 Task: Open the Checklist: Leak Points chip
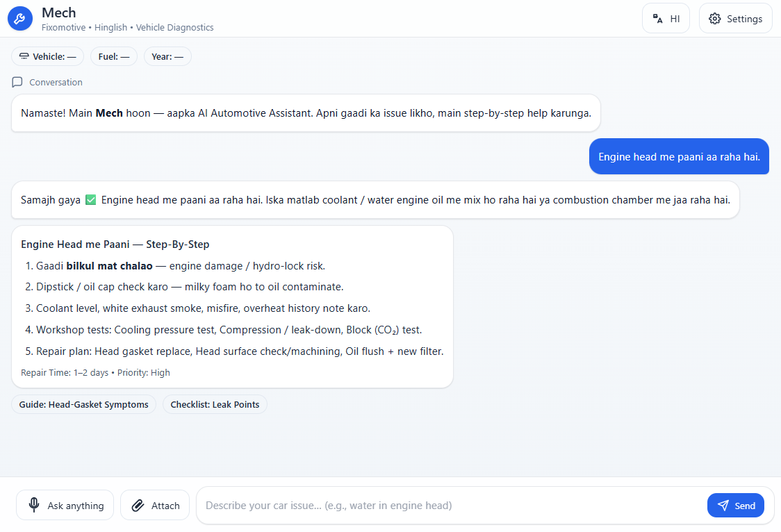(x=215, y=404)
